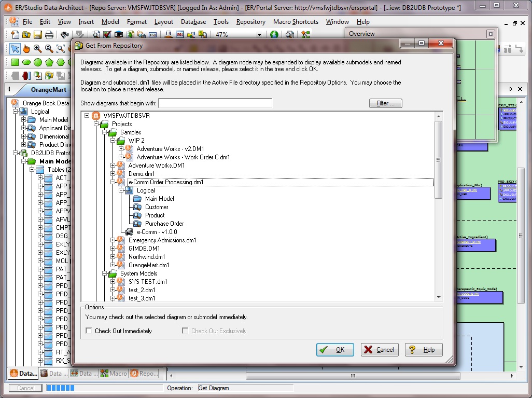Collapse the System Models folder node
The image size is (532, 398).
[105, 273]
